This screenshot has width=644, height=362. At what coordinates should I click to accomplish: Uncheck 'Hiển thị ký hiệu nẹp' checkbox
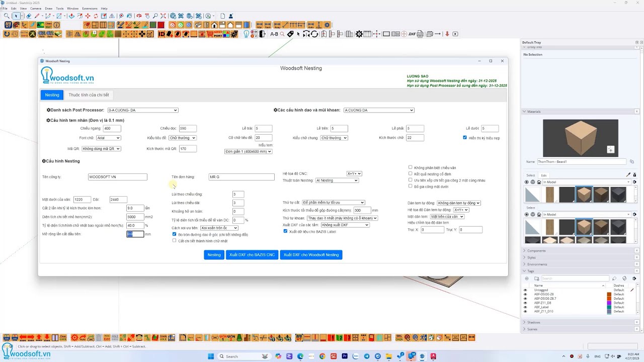pos(465,137)
